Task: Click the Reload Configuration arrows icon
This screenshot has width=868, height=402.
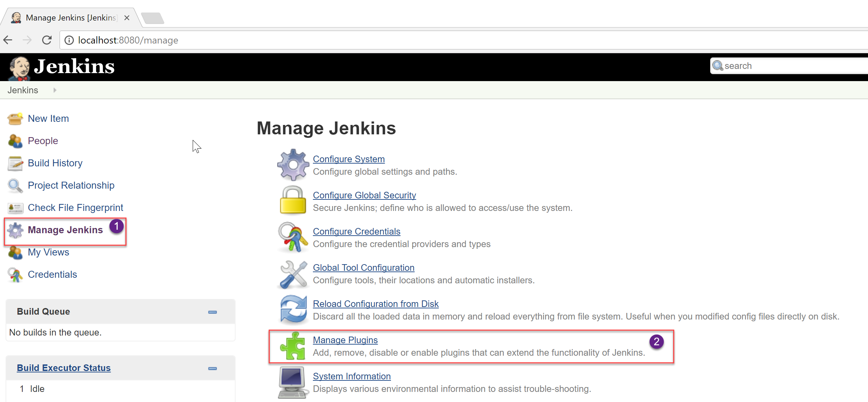Action: click(293, 309)
